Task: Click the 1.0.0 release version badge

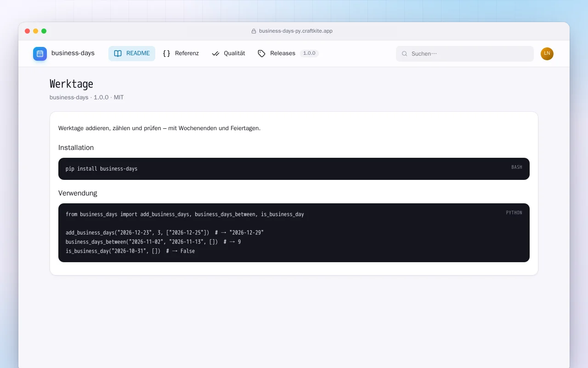Action: point(309,53)
